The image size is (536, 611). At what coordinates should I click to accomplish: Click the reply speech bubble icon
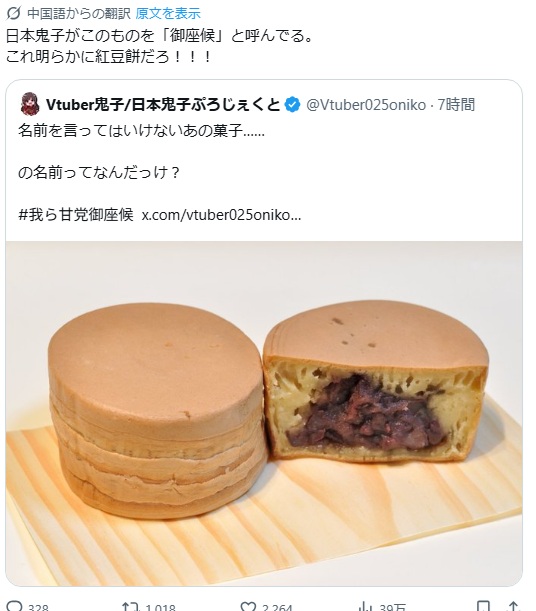[x=15, y=606]
